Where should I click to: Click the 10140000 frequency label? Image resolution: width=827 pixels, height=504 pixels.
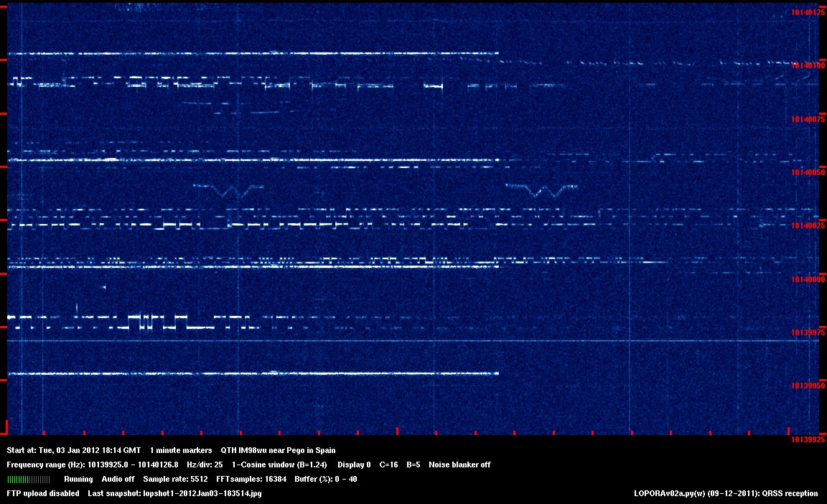(x=808, y=279)
